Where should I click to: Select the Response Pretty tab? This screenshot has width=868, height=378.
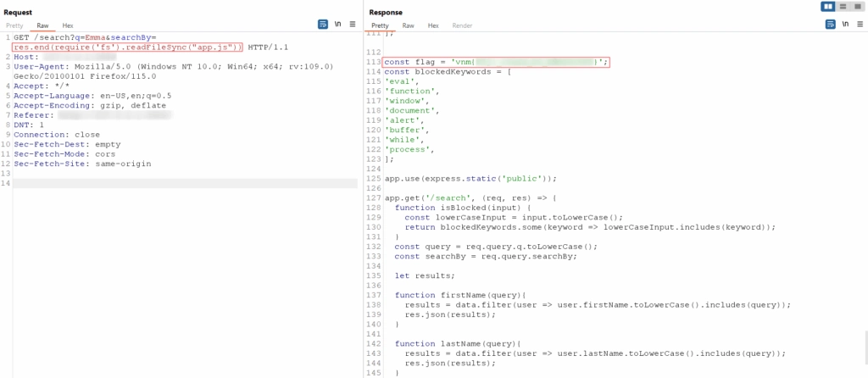(381, 26)
